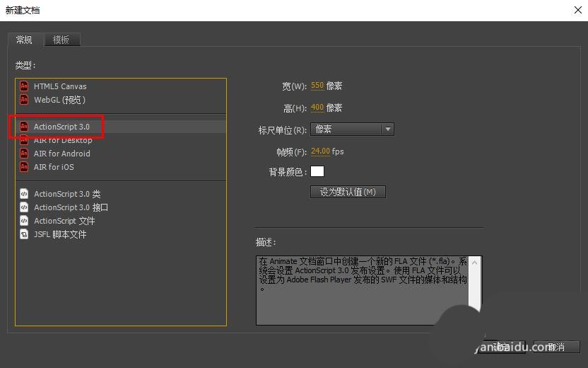Image resolution: width=588 pixels, height=368 pixels.
Task: Switch to the 模板 tab
Action: click(61, 40)
